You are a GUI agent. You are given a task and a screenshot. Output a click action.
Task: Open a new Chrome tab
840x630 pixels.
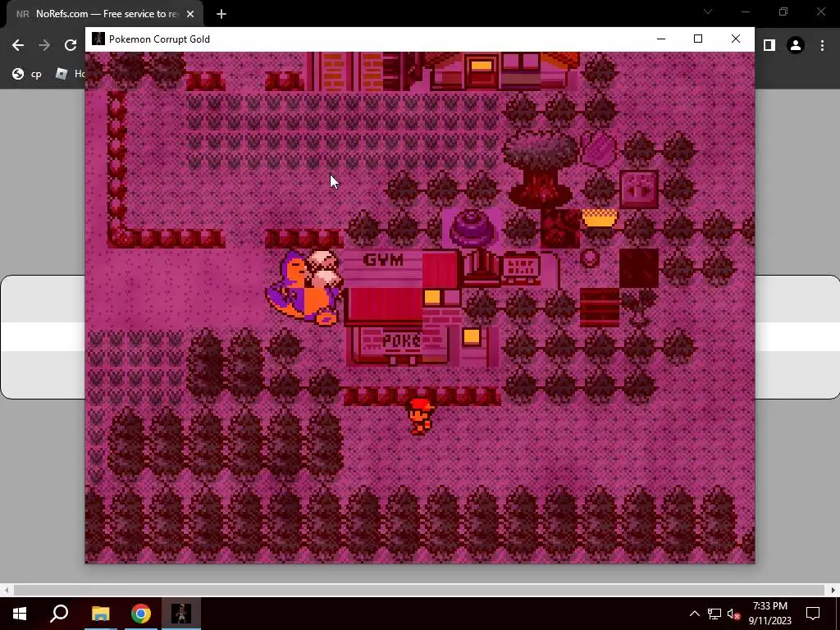[221, 14]
